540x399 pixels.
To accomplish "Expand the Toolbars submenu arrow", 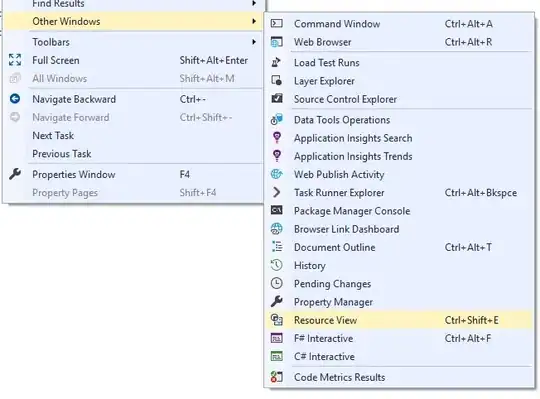I will [x=254, y=42].
